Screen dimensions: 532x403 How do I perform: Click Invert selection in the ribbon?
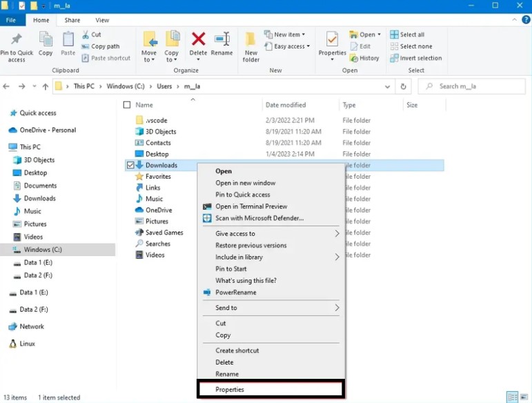click(x=416, y=59)
